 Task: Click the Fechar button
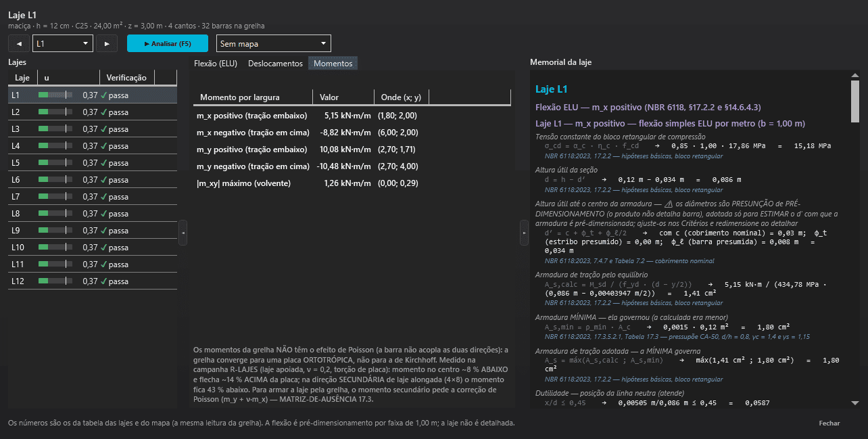pos(829,423)
